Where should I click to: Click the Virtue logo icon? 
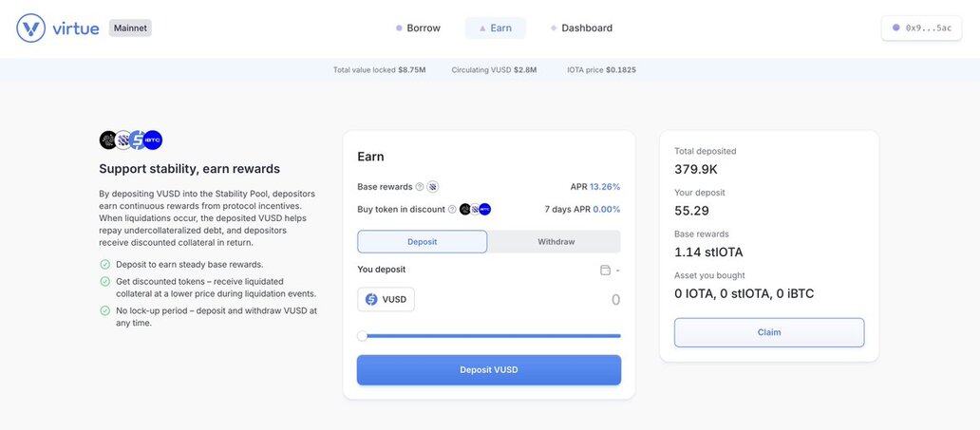31,28
